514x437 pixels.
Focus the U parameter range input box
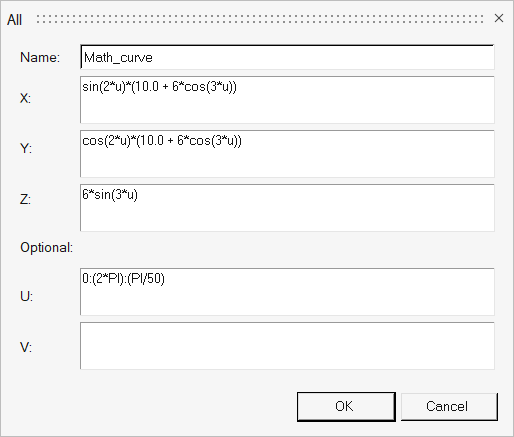(287, 292)
